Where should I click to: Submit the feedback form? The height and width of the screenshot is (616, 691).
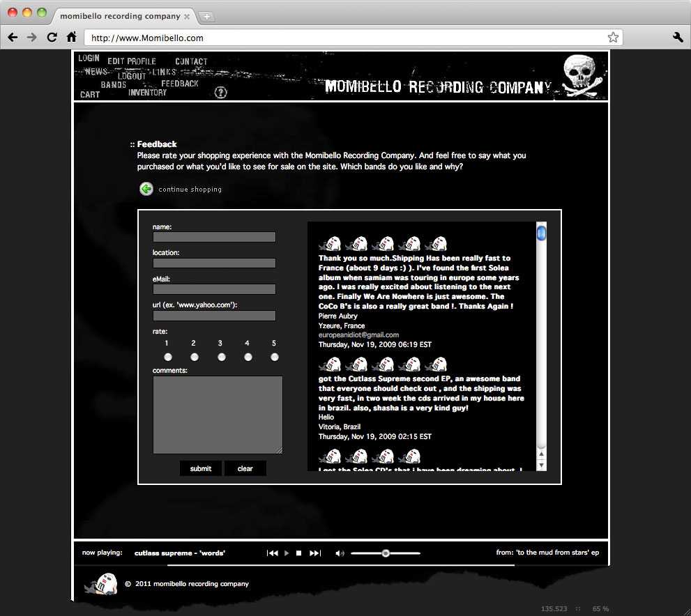tap(200, 468)
